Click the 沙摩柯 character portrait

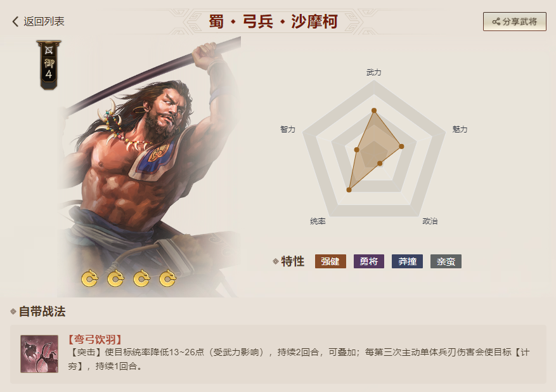point(149,167)
